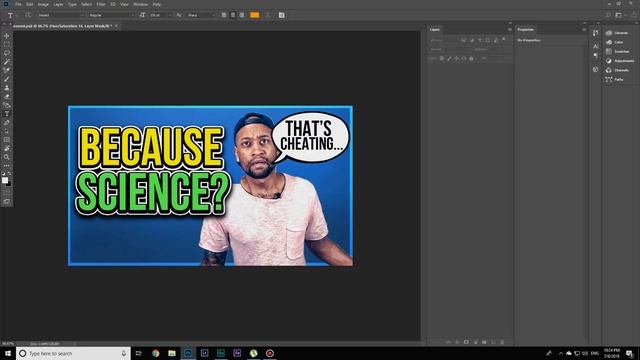Select the Eraser tool
Image resolution: width=640 pixels, height=360 pixels.
[7, 96]
